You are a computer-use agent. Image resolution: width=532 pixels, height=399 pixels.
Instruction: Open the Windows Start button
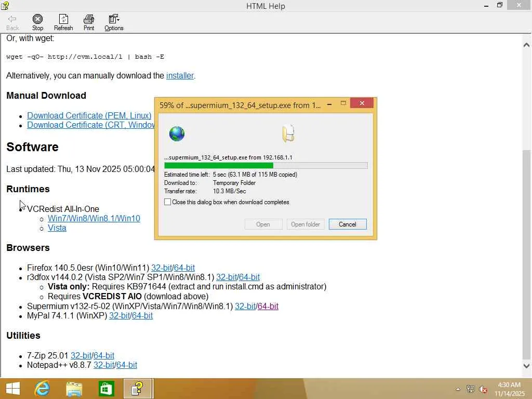[x=13, y=389]
